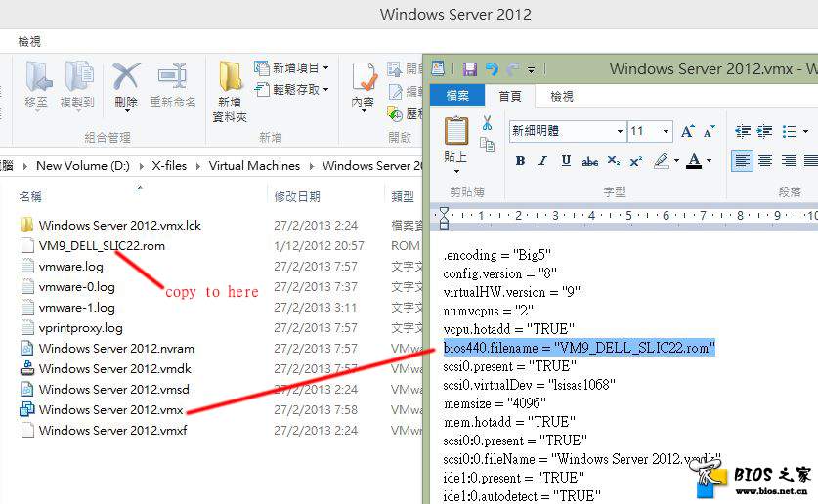Toggle Italic formatting
Viewport: 818px width, 504px height.
[x=542, y=161]
